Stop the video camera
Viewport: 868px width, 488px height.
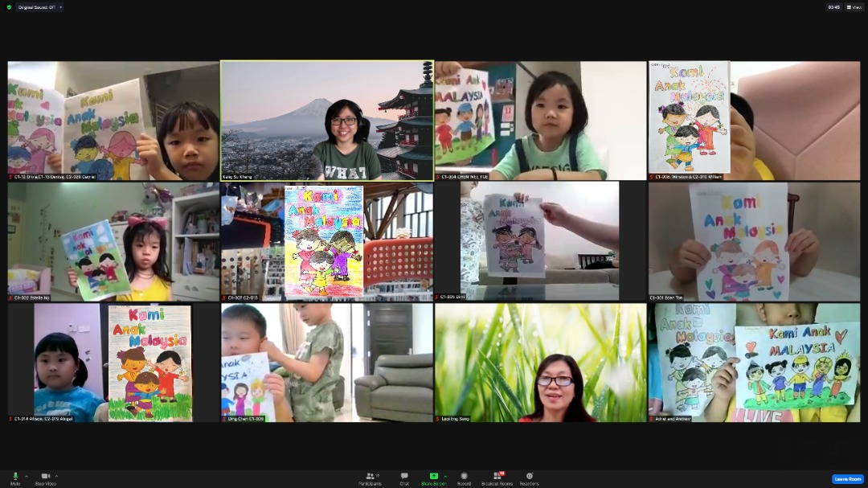[45, 477]
